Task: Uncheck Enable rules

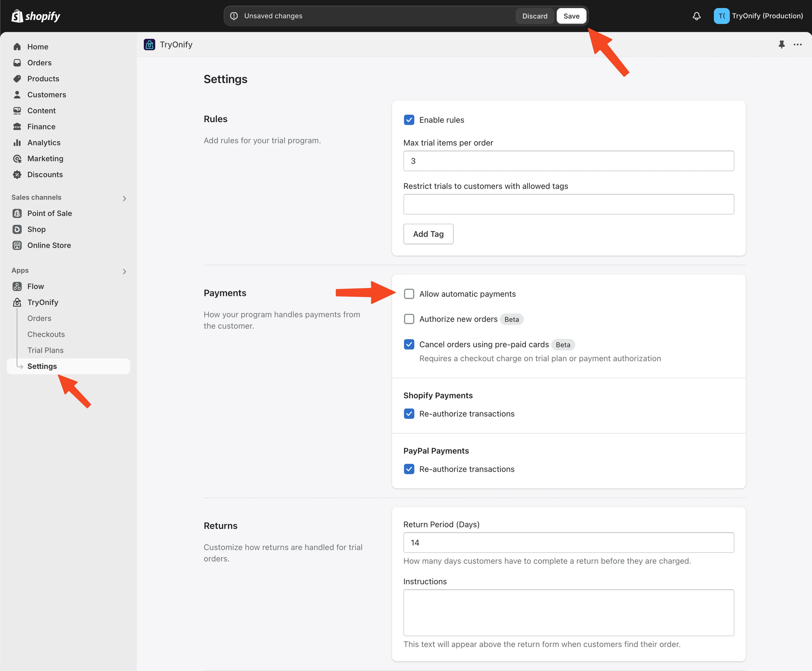Action: pos(409,120)
